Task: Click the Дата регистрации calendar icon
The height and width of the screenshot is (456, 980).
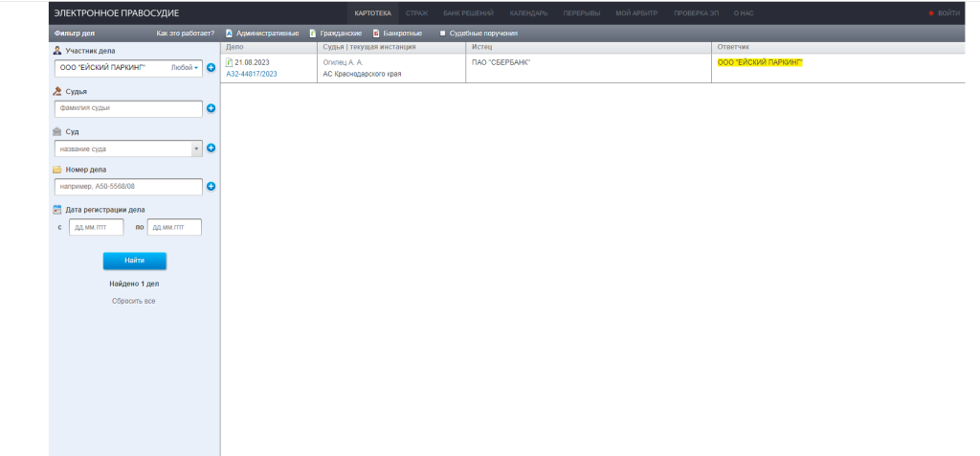Action: (56, 210)
